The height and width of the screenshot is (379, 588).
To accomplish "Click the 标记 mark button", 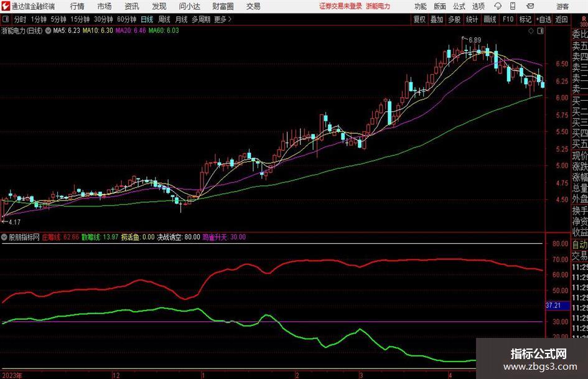I will tap(525, 19).
